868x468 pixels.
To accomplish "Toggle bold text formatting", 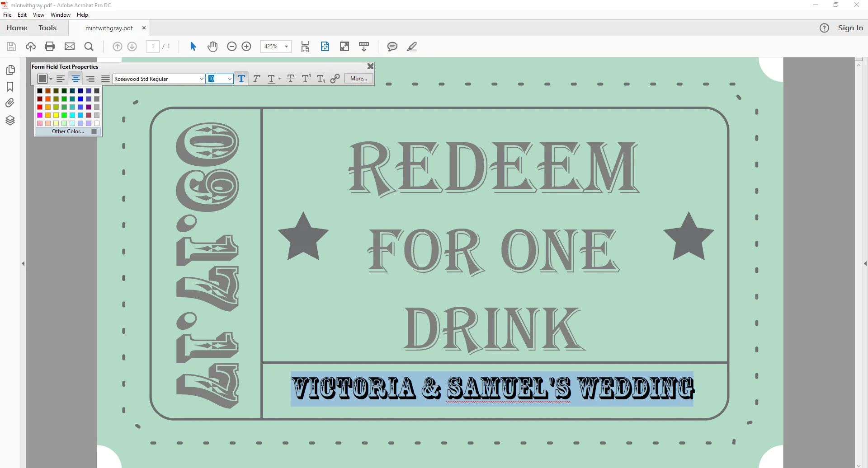I will pyautogui.click(x=241, y=79).
